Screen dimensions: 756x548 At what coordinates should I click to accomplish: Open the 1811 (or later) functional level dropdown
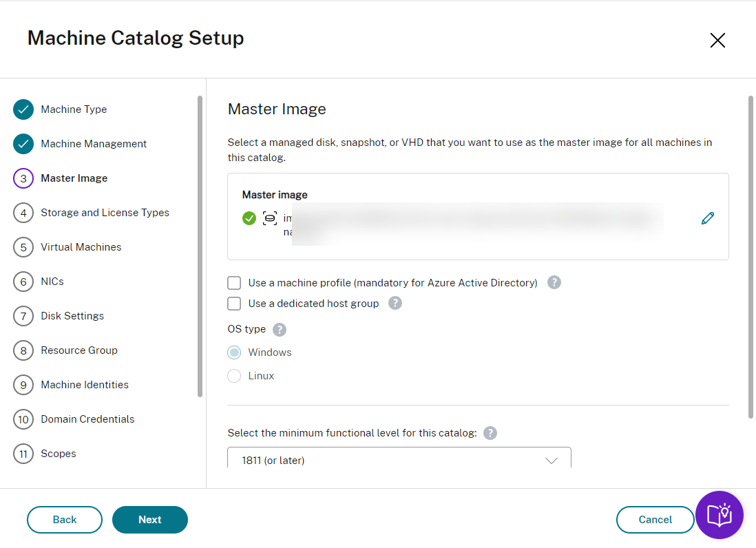pos(399,460)
